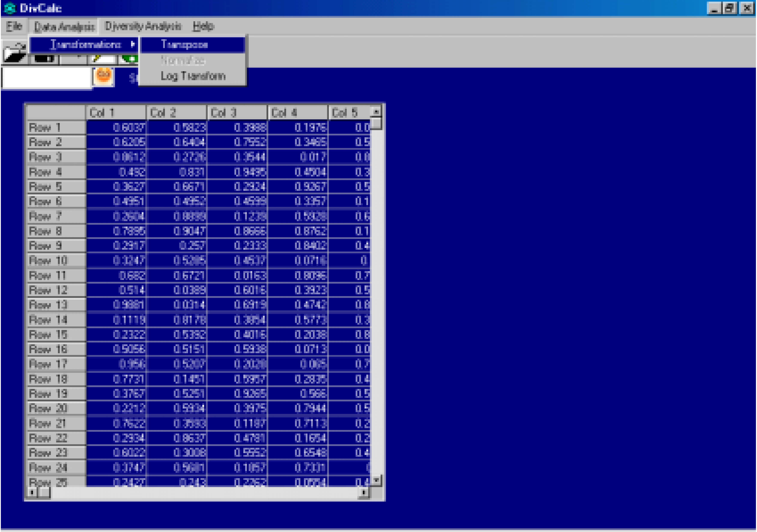Click the grid's horizontal scrollbar right arrow
Viewport: 757px width, 532px height.
pyautogui.click(x=363, y=492)
